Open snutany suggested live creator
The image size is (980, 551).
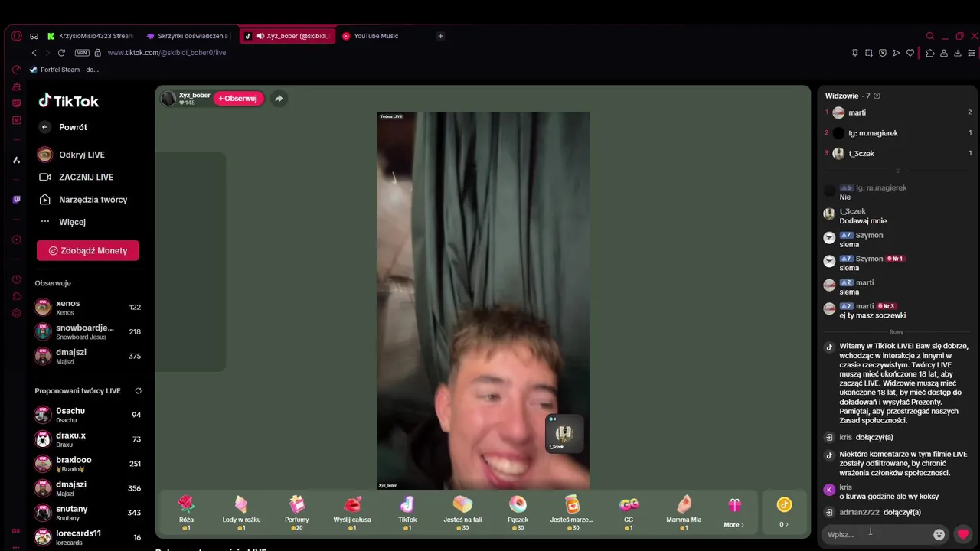(88, 513)
